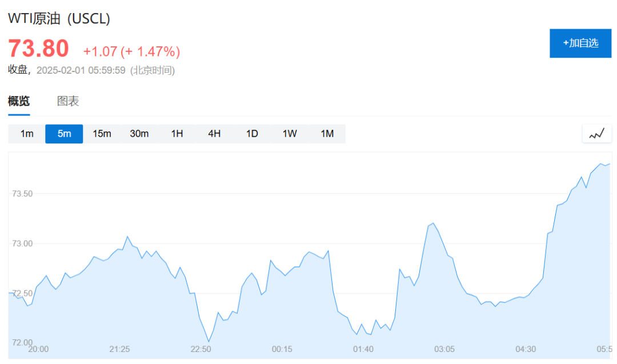Click the WTI原油 (USCL) title
Screen dimensions: 617x364
tap(59, 18)
